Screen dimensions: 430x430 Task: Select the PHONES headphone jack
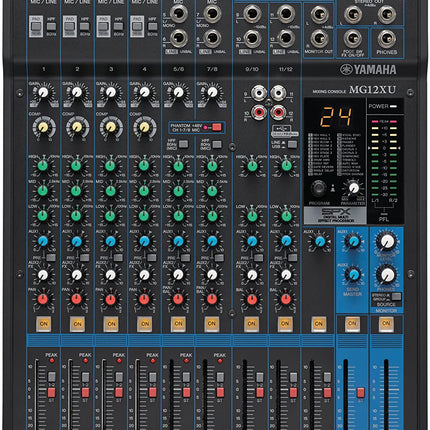pos(387,38)
